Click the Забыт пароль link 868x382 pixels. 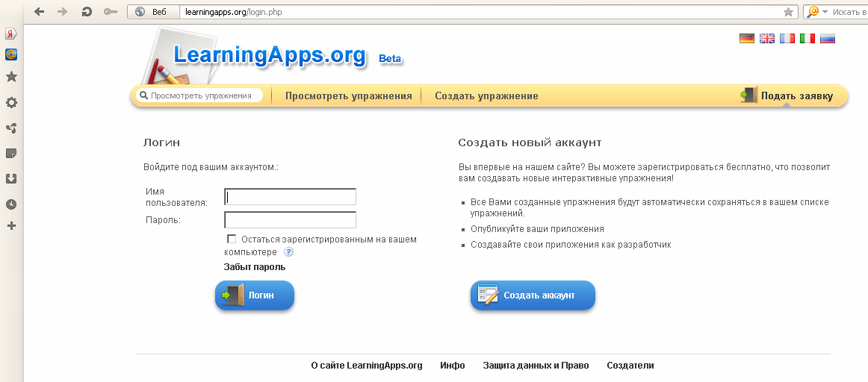[x=255, y=267]
